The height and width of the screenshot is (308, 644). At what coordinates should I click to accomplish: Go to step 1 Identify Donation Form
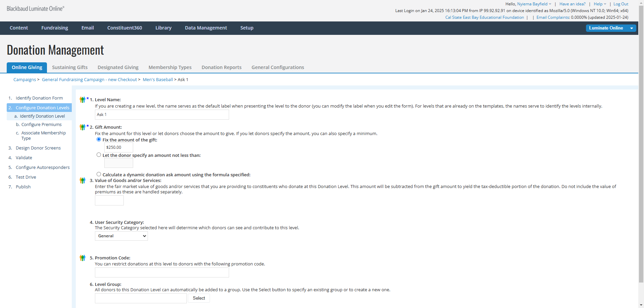pyautogui.click(x=39, y=98)
